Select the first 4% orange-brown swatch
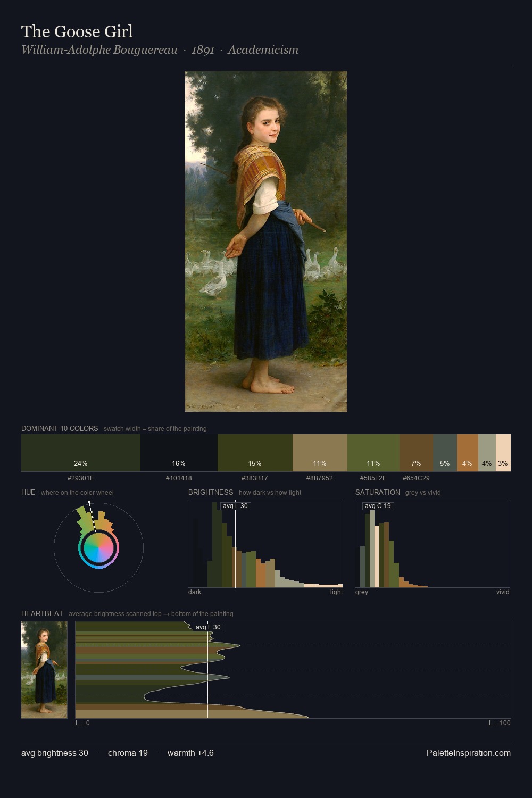Screen dimensions: 532x798 point(468,453)
